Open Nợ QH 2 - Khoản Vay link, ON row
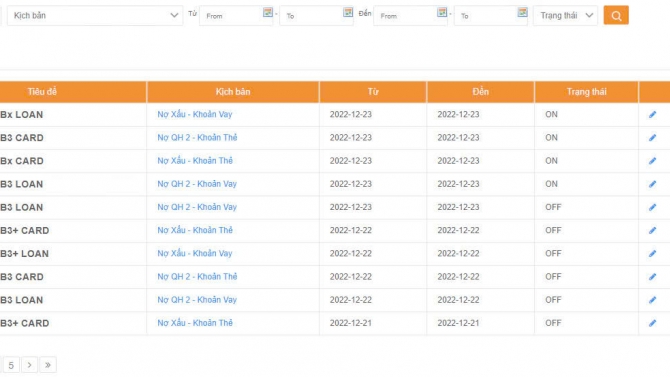Image resolution: width=670 pixels, height=377 pixels. click(x=197, y=184)
